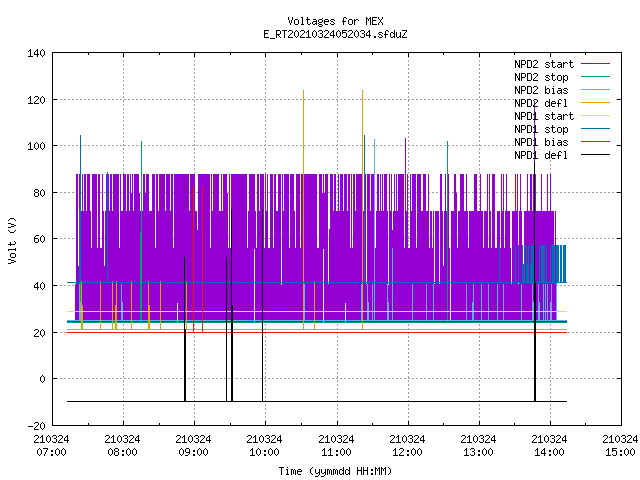640x480 pixels.
Task: Click the purple NPD2 start line swatch
Action: click(x=595, y=64)
